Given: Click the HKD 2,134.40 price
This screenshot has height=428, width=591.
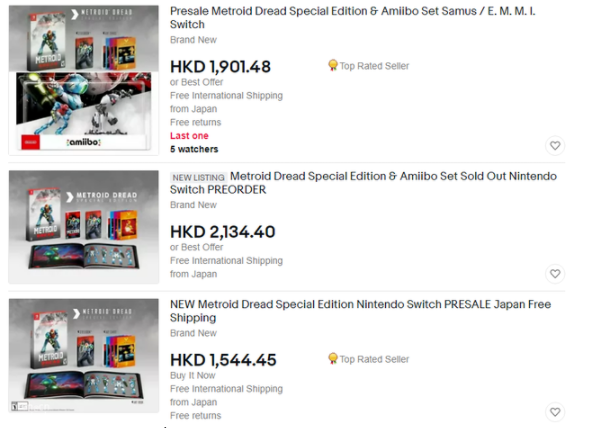Looking at the screenshot, I should [223, 232].
